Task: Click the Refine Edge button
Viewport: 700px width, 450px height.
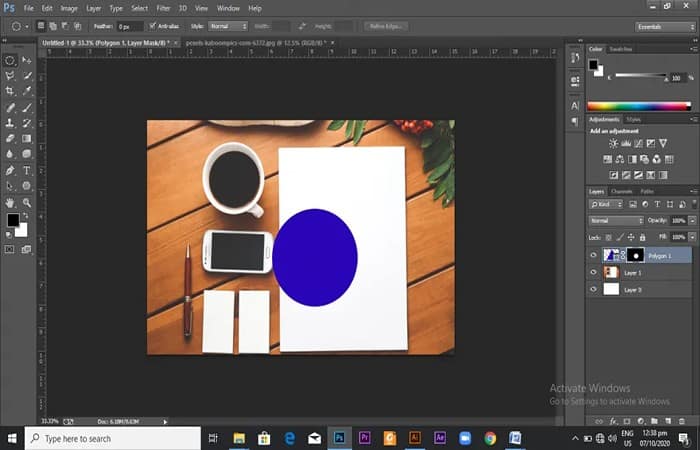Action: (x=386, y=26)
